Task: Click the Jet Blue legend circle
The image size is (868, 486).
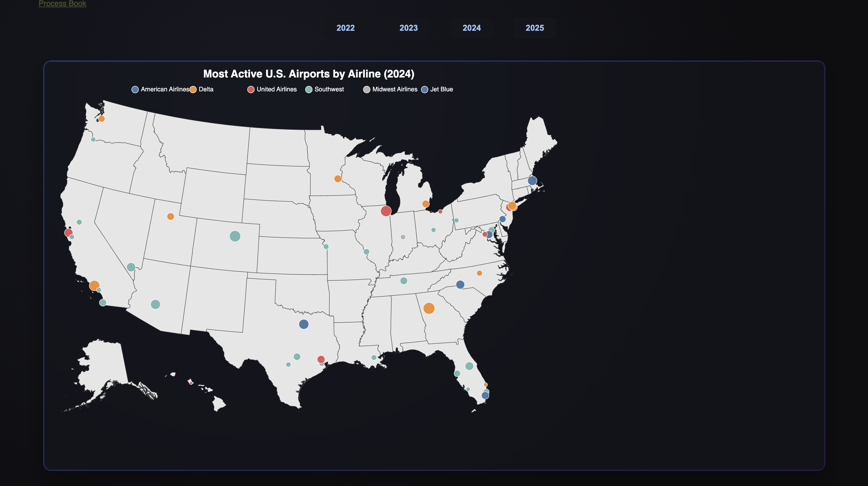Action: [x=425, y=90]
